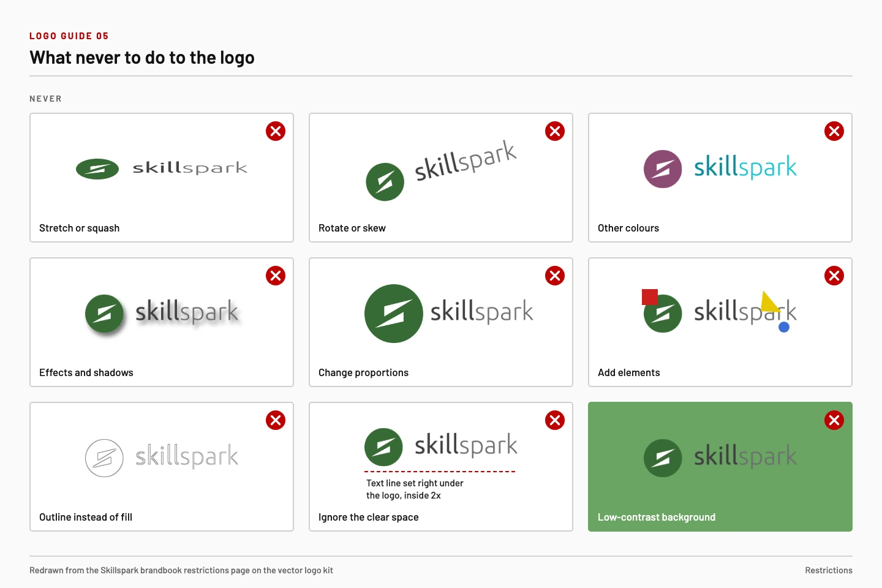
Task: Click the logo mark above the dashed red line
Action: (x=383, y=447)
